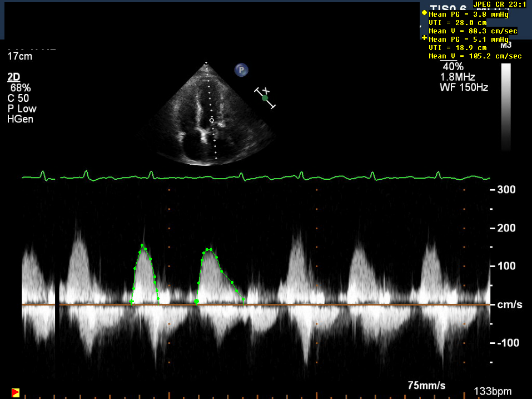Viewport: 532px width, 399px height.
Task: Click the grayscale brightness bar
Action: click(506, 107)
